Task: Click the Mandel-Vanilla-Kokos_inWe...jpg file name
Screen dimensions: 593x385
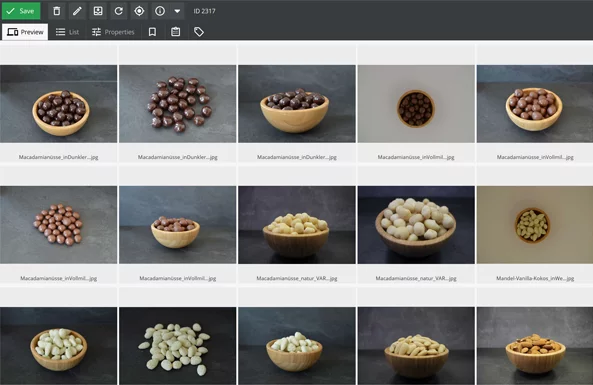Action: click(535, 278)
